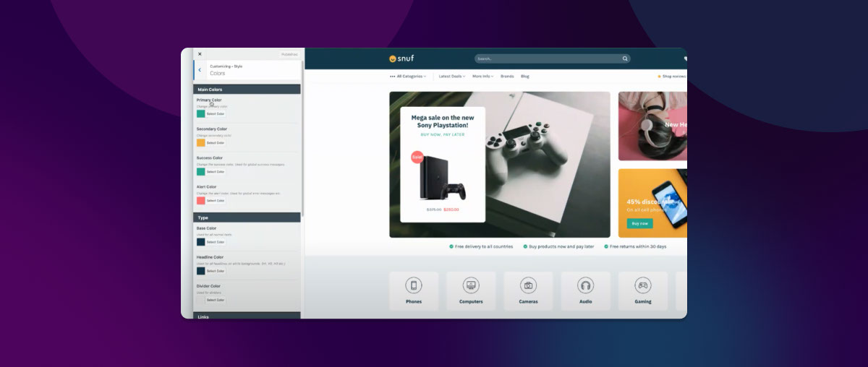Image resolution: width=868 pixels, height=367 pixels.
Task: Click the Gaming category label
Action: click(643, 301)
